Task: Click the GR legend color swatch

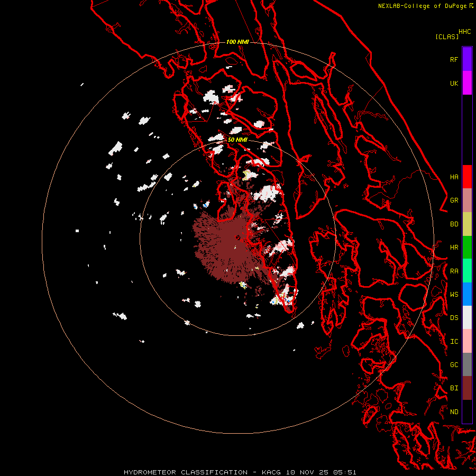Action: [467, 200]
